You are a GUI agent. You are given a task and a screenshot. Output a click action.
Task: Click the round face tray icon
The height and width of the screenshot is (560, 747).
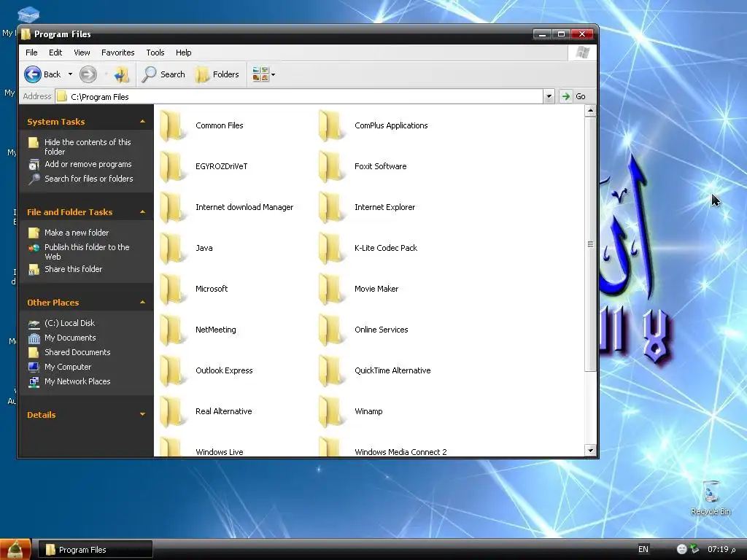pyautogui.click(x=682, y=549)
